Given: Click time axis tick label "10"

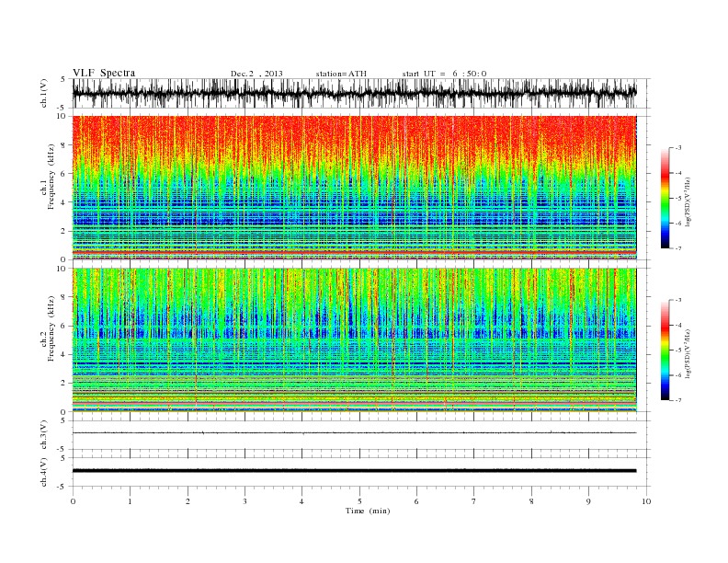Looking at the screenshot, I should 646,501.
